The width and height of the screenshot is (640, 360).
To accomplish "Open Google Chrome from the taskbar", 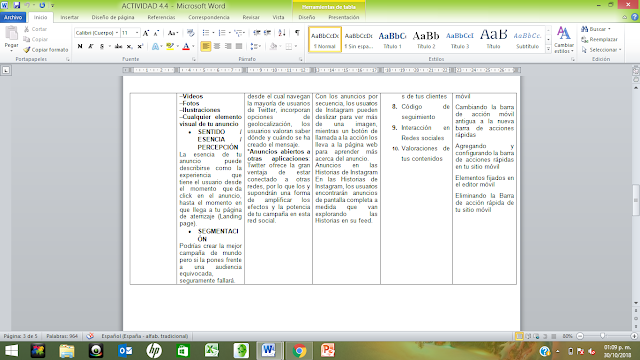I will point(299,351).
